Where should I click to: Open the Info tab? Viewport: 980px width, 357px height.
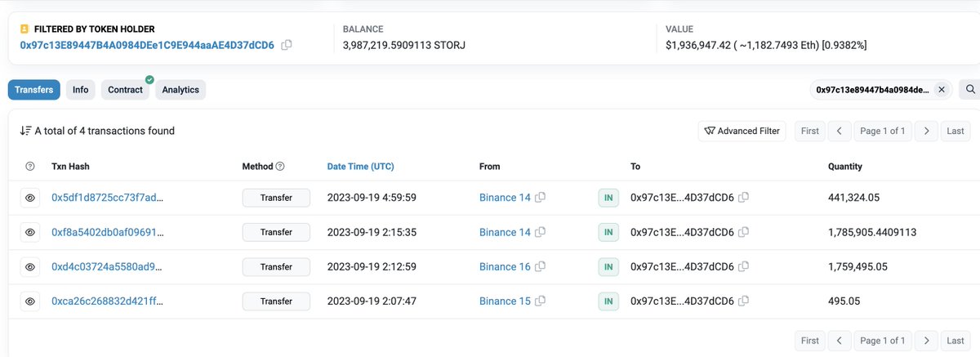80,90
